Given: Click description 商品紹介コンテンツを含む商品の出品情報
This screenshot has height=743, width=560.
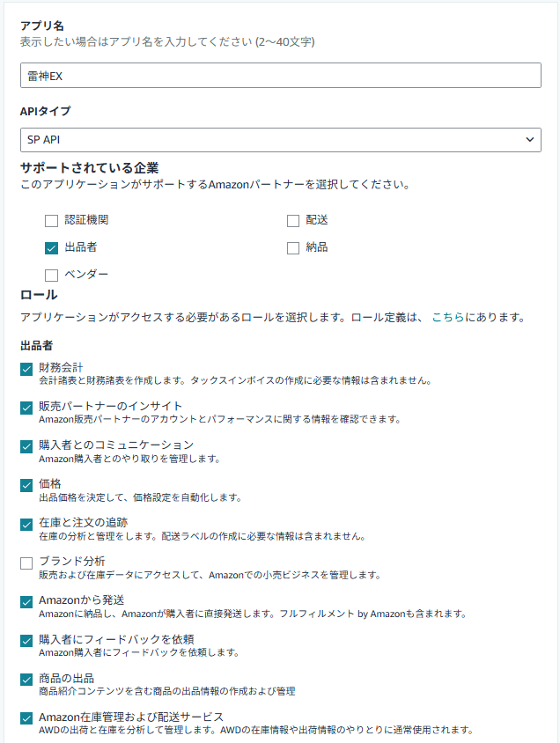Looking at the screenshot, I should click(166, 691).
